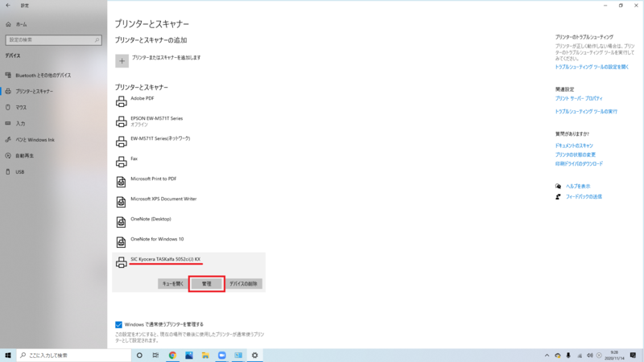Click the キューを開く button
Viewport: 644px width, 362px height.
click(173, 284)
